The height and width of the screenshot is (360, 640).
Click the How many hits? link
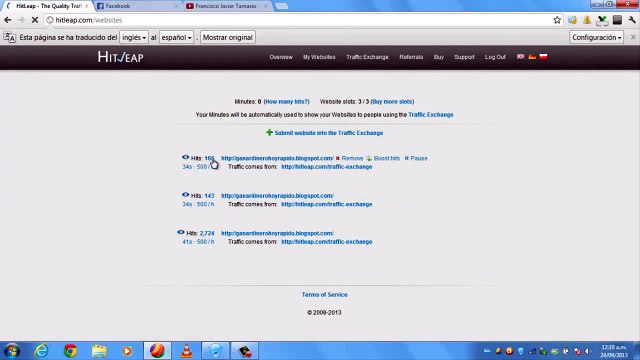287,102
